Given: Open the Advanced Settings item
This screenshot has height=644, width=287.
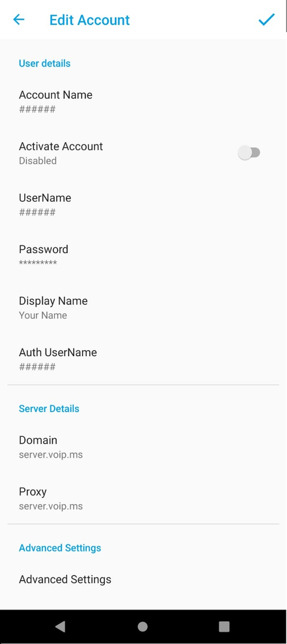Looking at the screenshot, I should click(143, 580).
